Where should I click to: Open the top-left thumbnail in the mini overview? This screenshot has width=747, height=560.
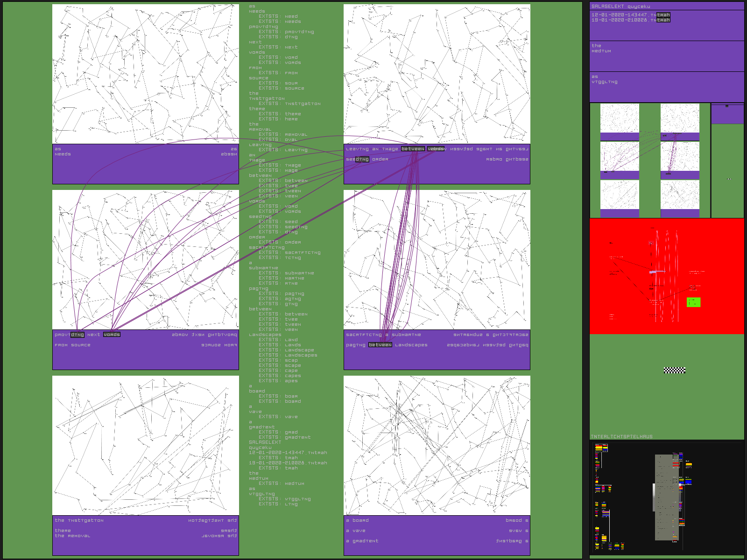tap(620, 118)
